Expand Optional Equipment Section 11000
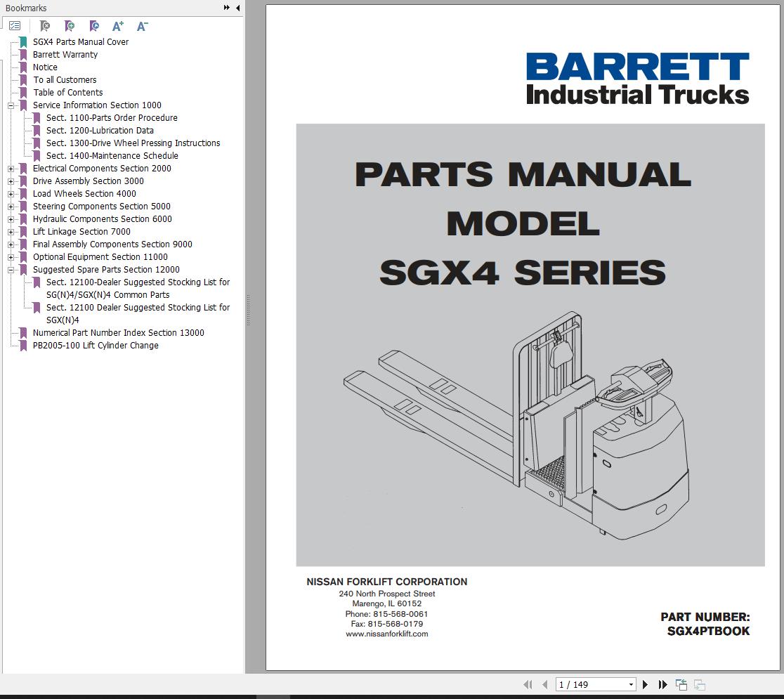 point(11,257)
